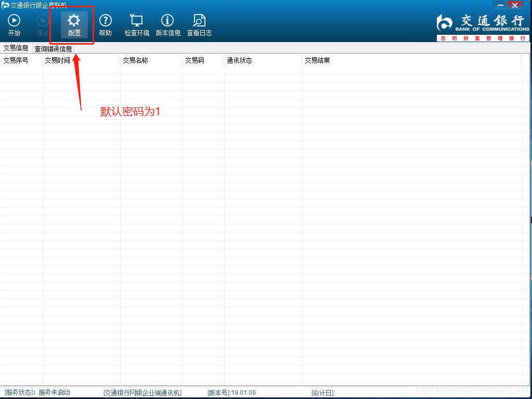This screenshot has height=399, width=532.
Task: Sort by 交易时间 column header
Action: click(81, 60)
